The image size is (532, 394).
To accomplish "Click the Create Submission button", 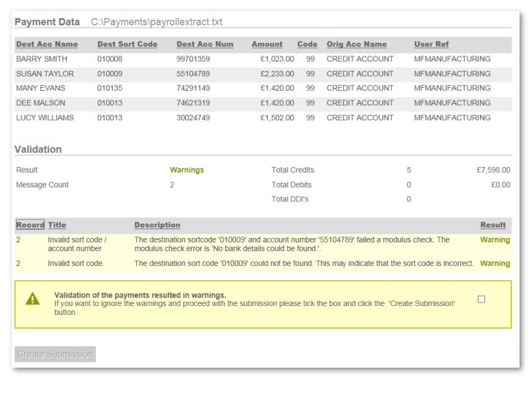I will pyautogui.click(x=55, y=354).
